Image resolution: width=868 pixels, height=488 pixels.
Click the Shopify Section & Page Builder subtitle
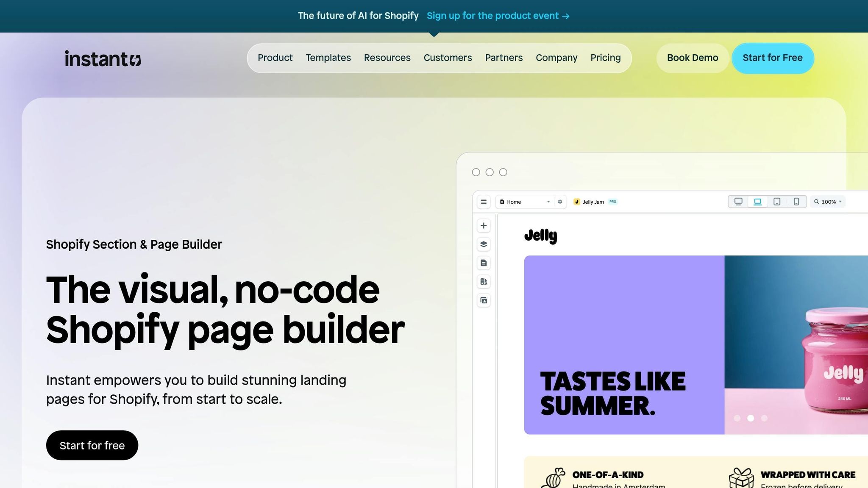134,244
